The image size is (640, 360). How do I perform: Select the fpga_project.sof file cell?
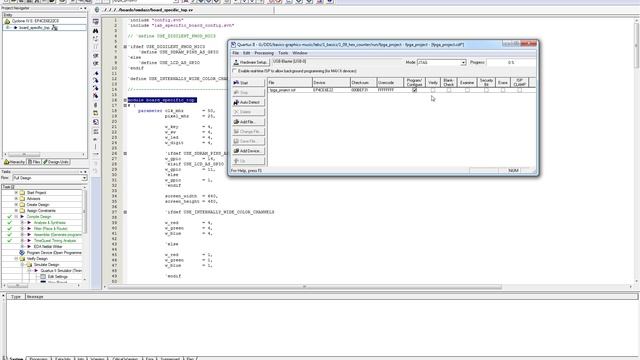(x=290, y=90)
